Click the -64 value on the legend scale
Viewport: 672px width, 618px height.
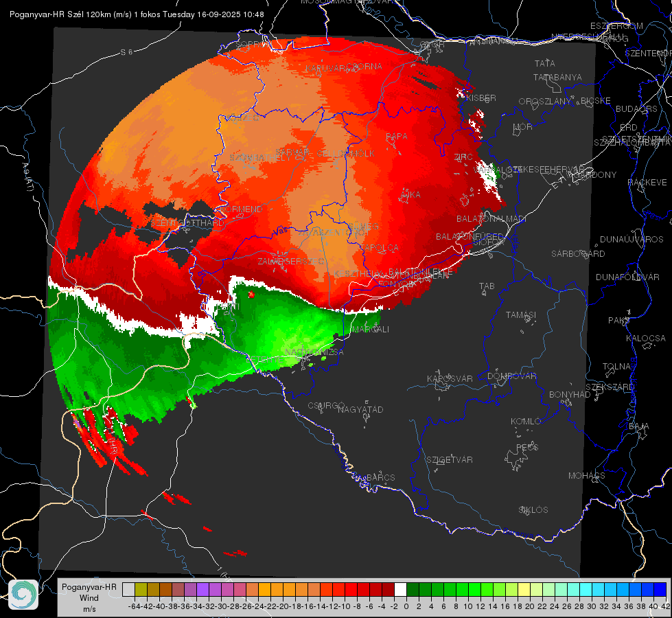134,606
